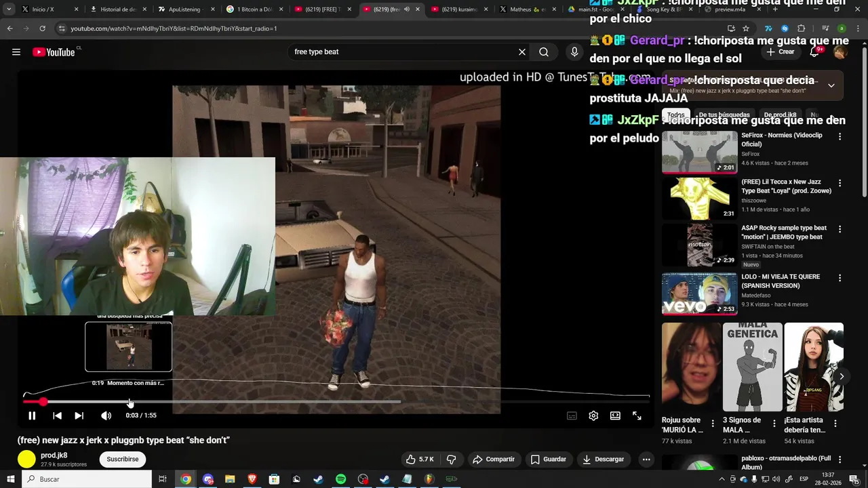Click the 'Todos' filter chip
The image size is (868, 488).
click(x=676, y=115)
